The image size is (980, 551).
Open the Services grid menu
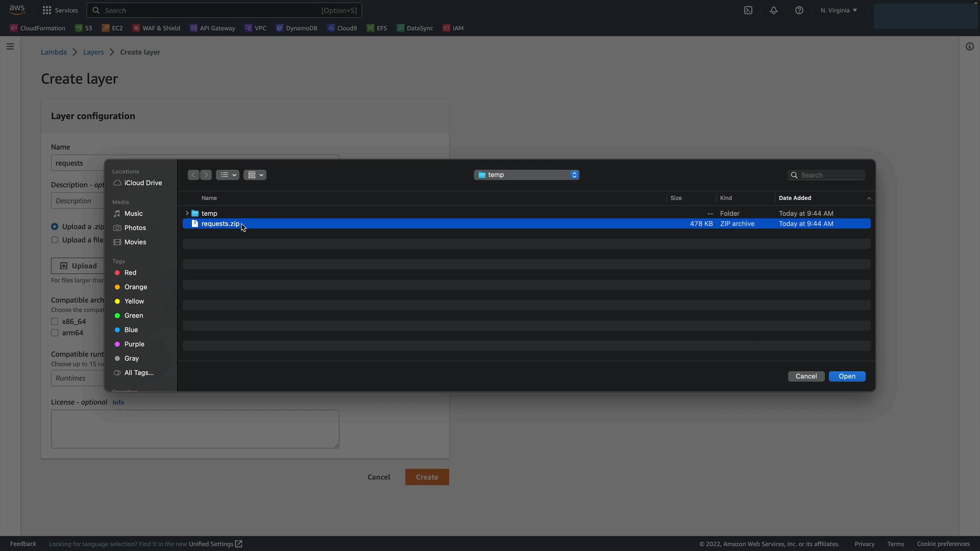[60, 10]
